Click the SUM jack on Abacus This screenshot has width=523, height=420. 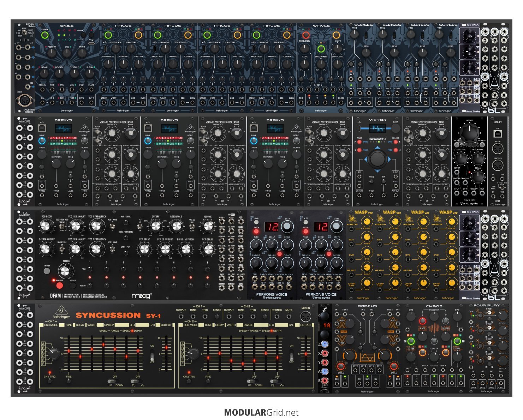coord(367,383)
